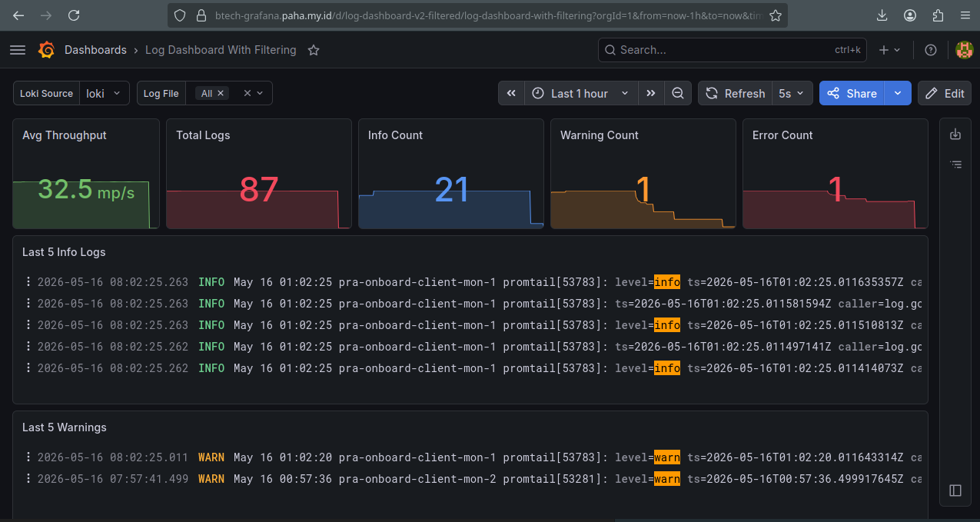This screenshot has height=522, width=980.
Task: Open the Grafana logo home
Action: 46,50
